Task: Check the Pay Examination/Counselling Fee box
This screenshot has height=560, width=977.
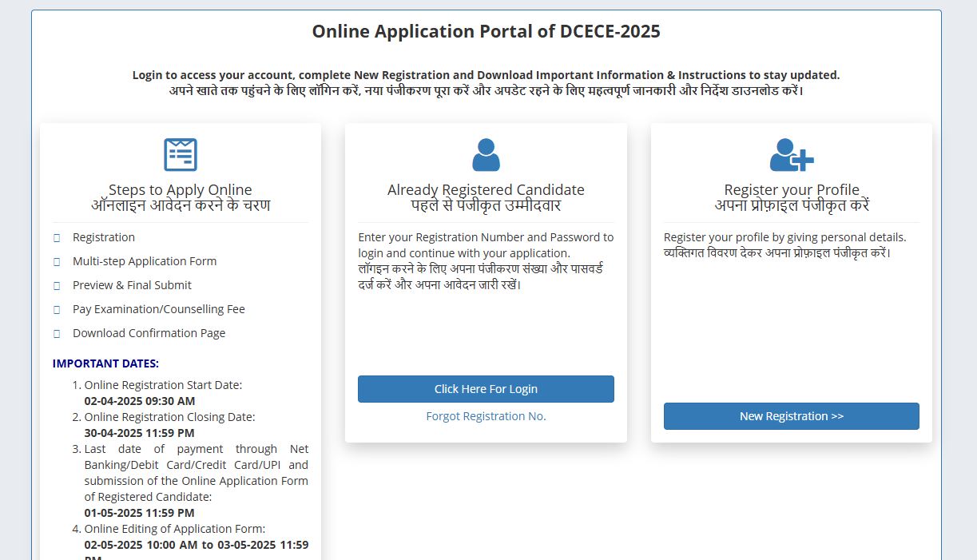Action: [57, 309]
